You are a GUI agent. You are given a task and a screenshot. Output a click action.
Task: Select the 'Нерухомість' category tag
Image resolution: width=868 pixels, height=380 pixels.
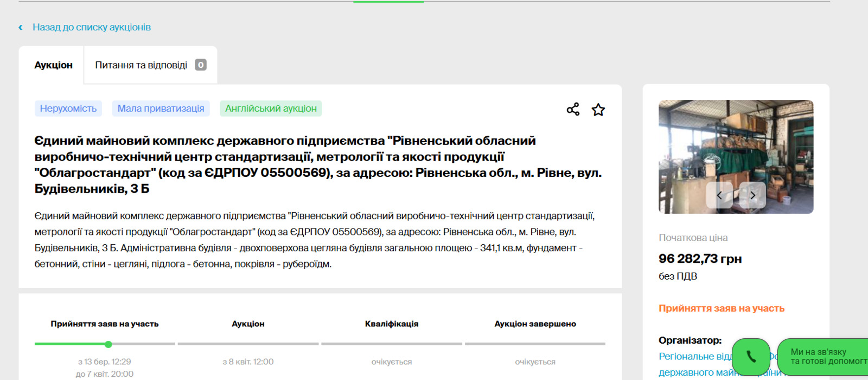[x=68, y=109]
